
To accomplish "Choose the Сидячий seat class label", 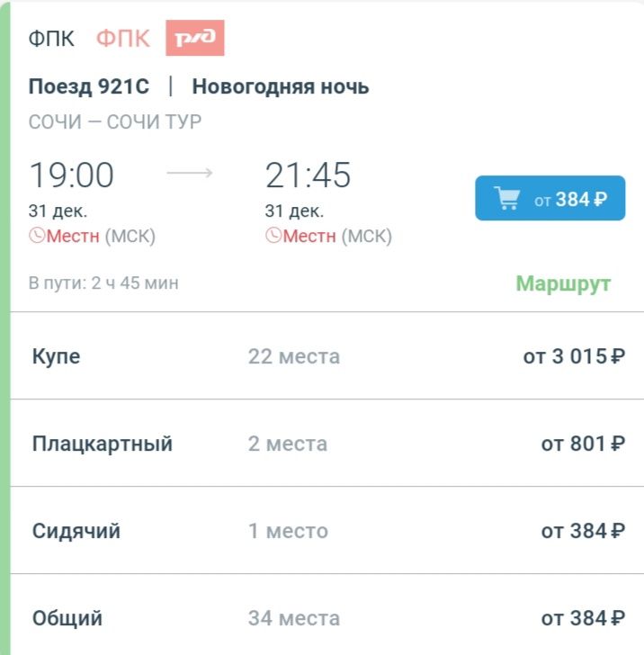I will click(76, 531).
